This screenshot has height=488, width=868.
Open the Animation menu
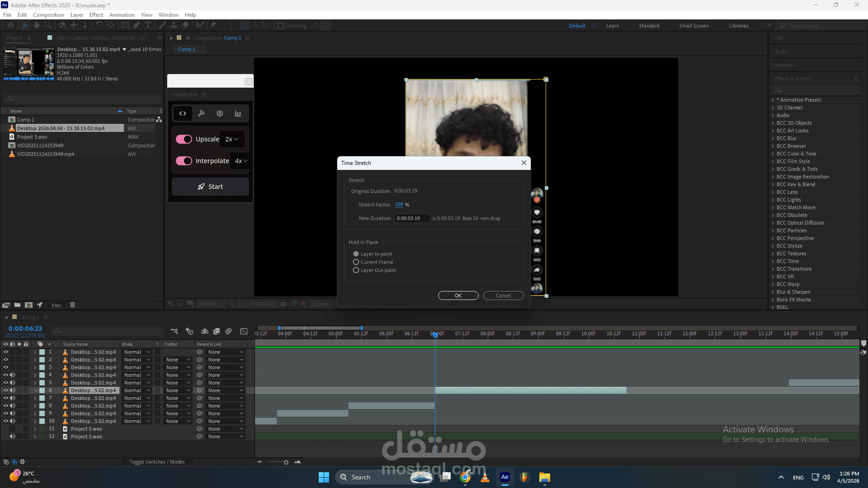(122, 15)
